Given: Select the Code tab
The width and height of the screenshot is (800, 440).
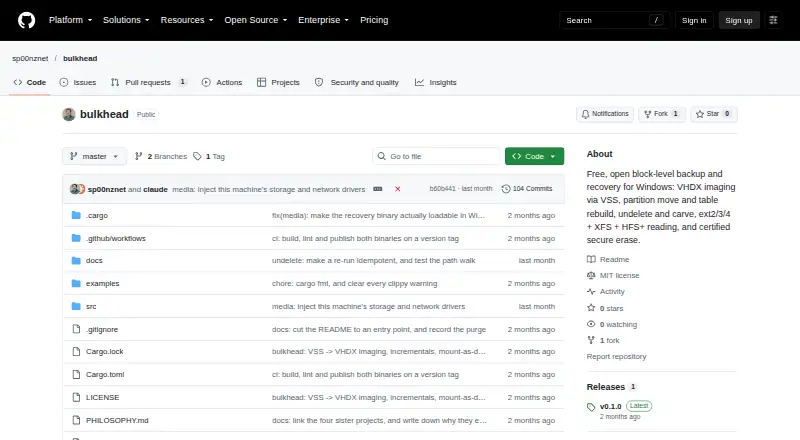Looking at the screenshot, I should 30,82.
